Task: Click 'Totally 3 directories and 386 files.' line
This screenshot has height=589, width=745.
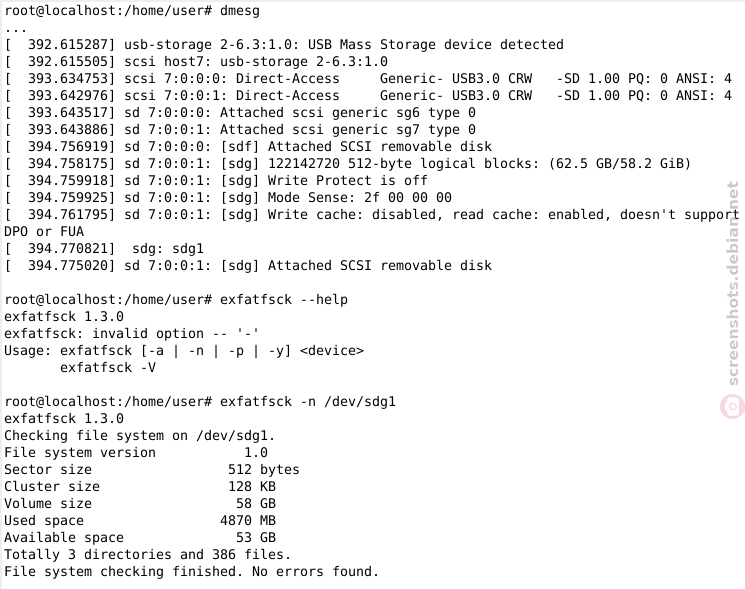Action: point(147,554)
